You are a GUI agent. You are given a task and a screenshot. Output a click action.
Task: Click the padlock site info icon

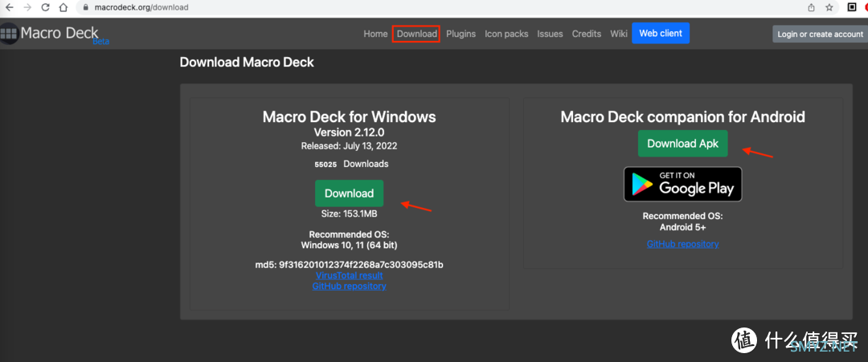(86, 8)
